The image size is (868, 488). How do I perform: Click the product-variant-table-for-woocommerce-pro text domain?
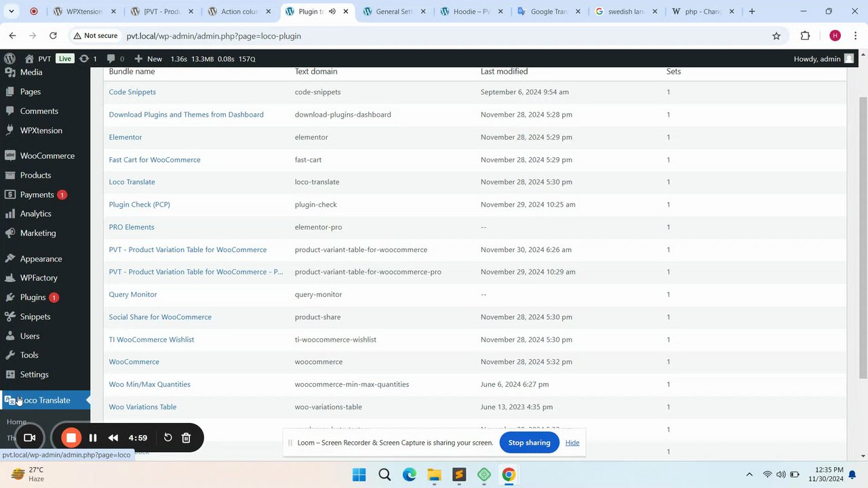point(368,272)
